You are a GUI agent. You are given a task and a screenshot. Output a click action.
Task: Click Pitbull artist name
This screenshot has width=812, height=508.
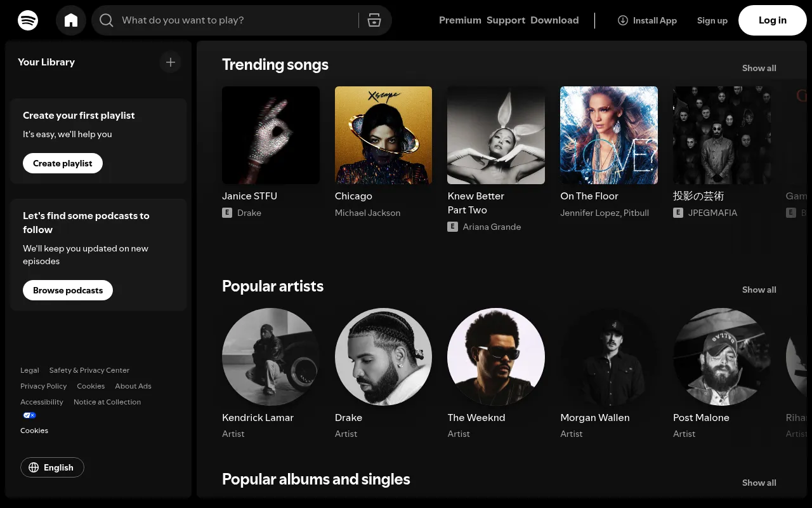coord(636,213)
